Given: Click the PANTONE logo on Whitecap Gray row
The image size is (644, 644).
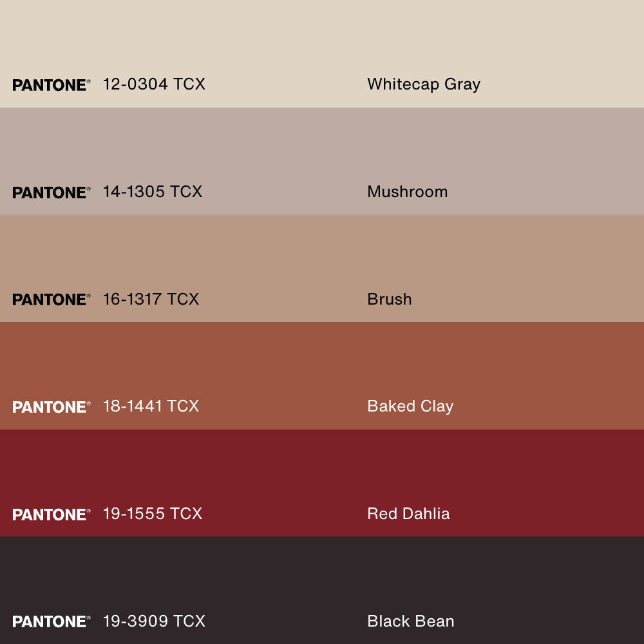Looking at the screenshot, I should click(51, 85).
